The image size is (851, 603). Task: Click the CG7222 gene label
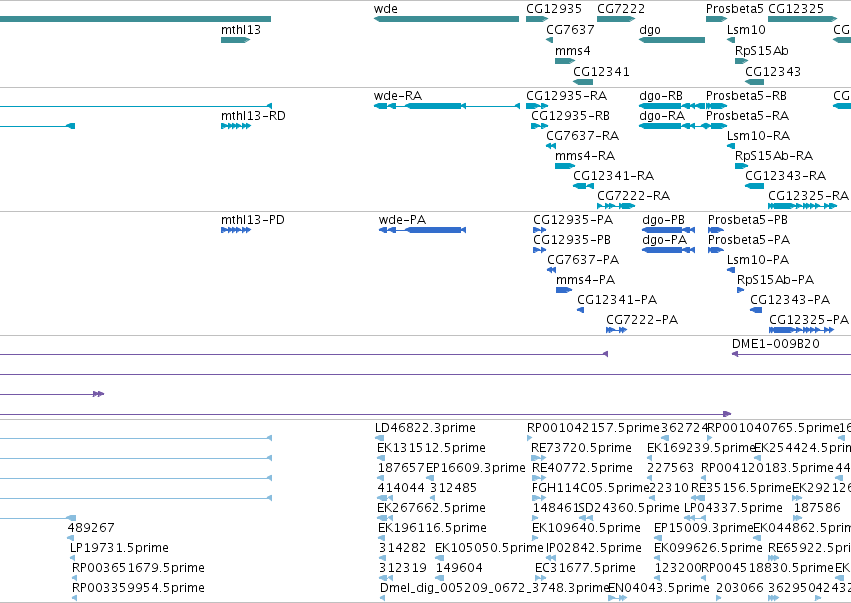click(621, 9)
